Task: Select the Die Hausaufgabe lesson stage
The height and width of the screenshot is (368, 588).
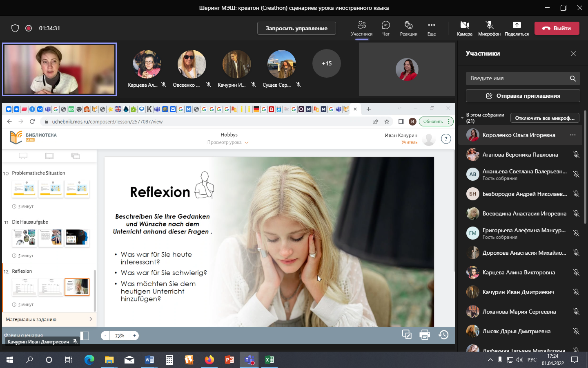Action: [30, 222]
